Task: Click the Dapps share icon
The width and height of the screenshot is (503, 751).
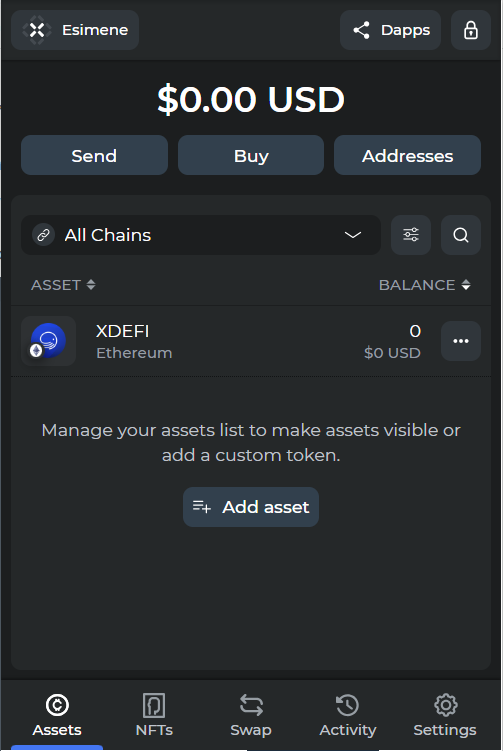Action: coord(361,30)
